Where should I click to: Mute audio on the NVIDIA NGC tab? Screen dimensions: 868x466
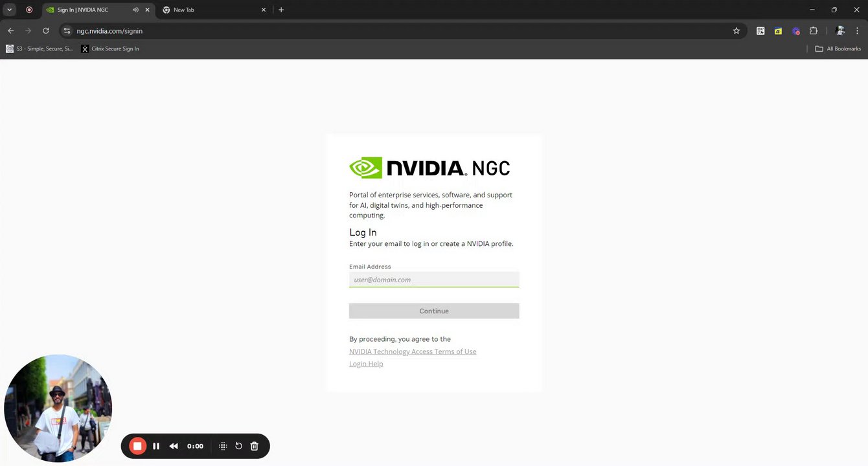pos(135,10)
